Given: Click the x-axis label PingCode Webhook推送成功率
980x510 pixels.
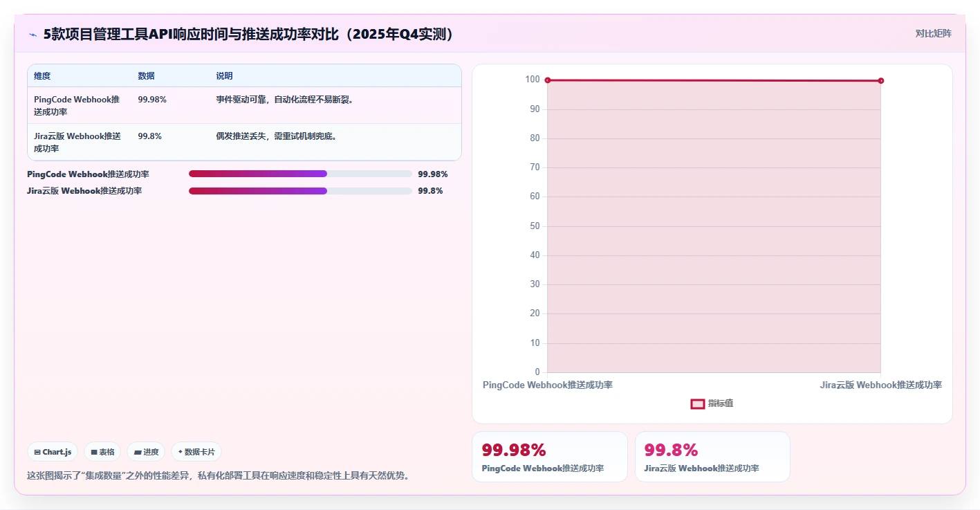Looking at the screenshot, I should pos(548,385).
